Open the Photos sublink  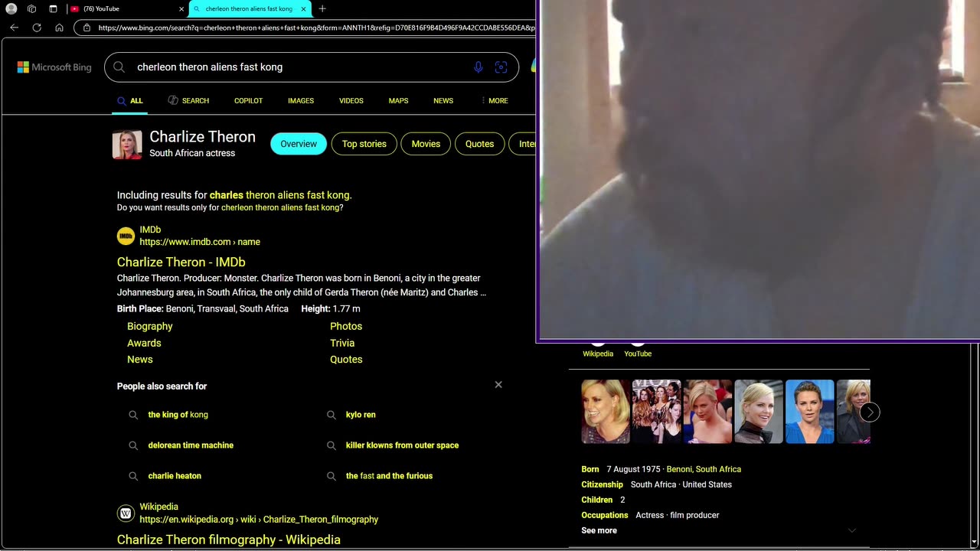click(x=346, y=326)
